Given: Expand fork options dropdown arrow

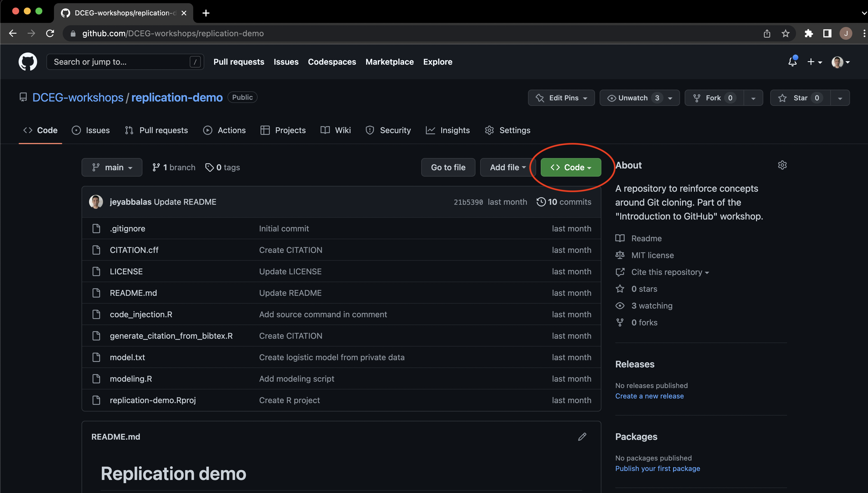Looking at the screenshot, I should pyautogui.click(x=753, y=98).
